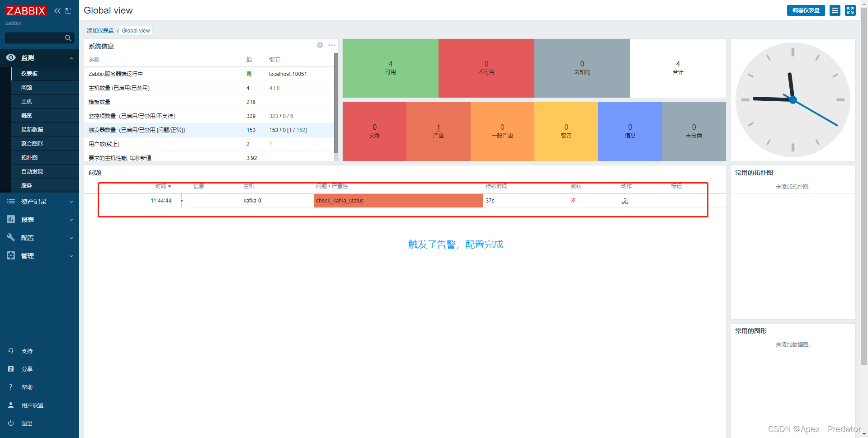
Task: Click the problem time 11:44:44
Action: click(161, 201)
